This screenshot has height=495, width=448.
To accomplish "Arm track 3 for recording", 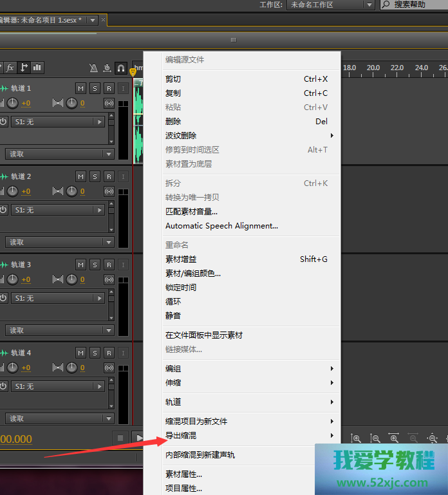I will [x=109, y=265].
